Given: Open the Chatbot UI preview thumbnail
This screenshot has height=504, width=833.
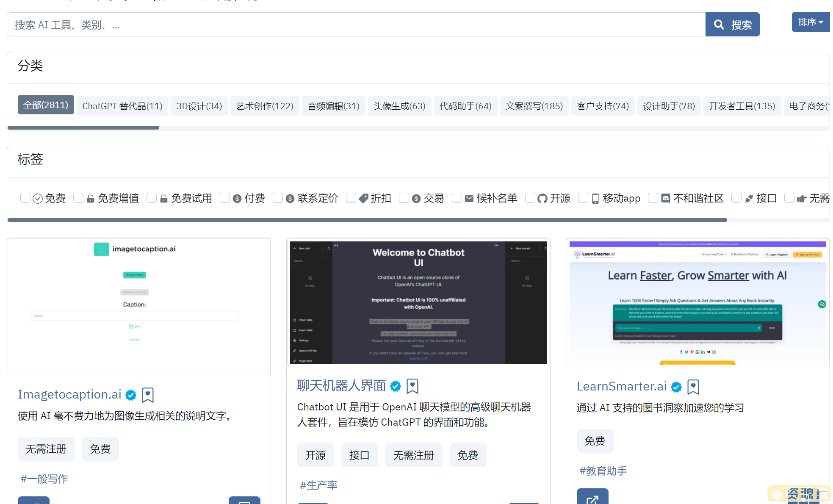Looking at the screenshot, I should point(418,302).
